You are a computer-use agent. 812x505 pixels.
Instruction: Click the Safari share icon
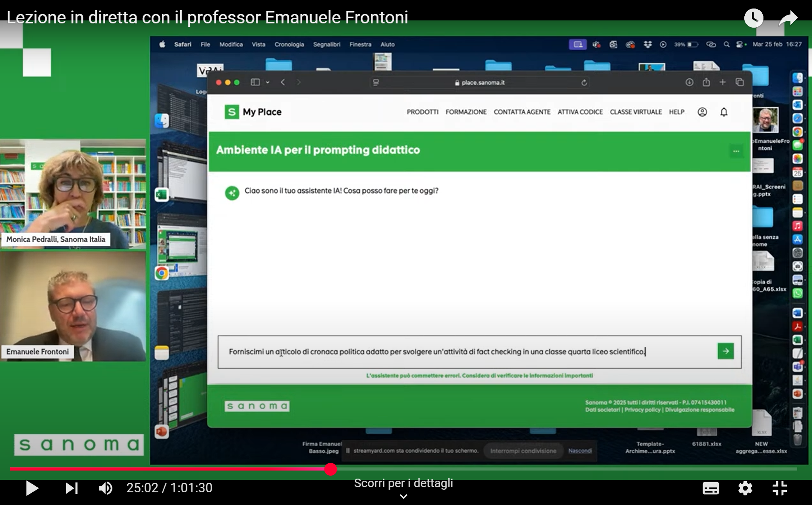pos(706,82)
